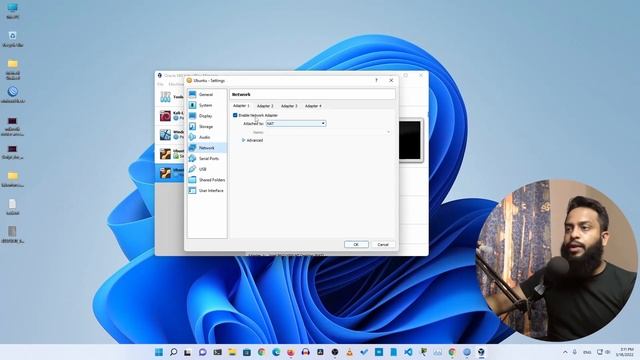The width and height of the screenshot is (640, 360).
Task: Open Task View from taskbar
Action: coord(188,352)
